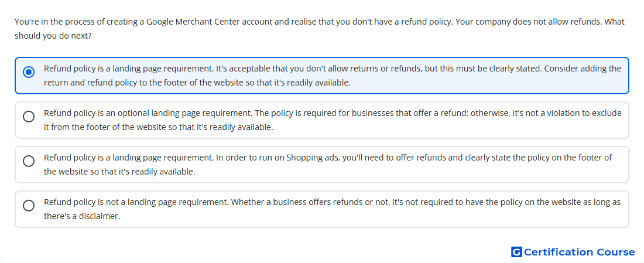The height and width of the screenshot is (263, 644).
Task: Select the highlighted blue answer card
Action: [x=322, y=76]
